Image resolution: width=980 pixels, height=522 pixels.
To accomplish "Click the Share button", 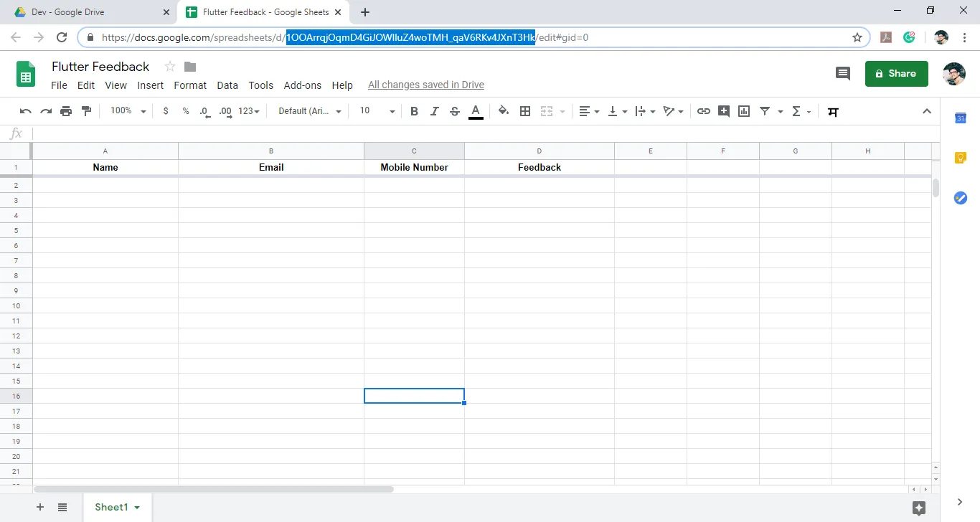I will [896, 73].
